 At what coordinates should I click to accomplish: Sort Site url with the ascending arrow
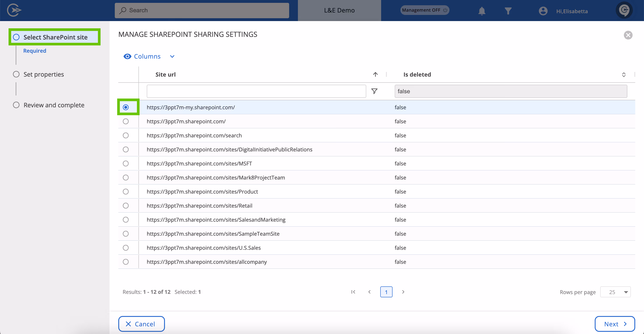click(x=375, y=74)
